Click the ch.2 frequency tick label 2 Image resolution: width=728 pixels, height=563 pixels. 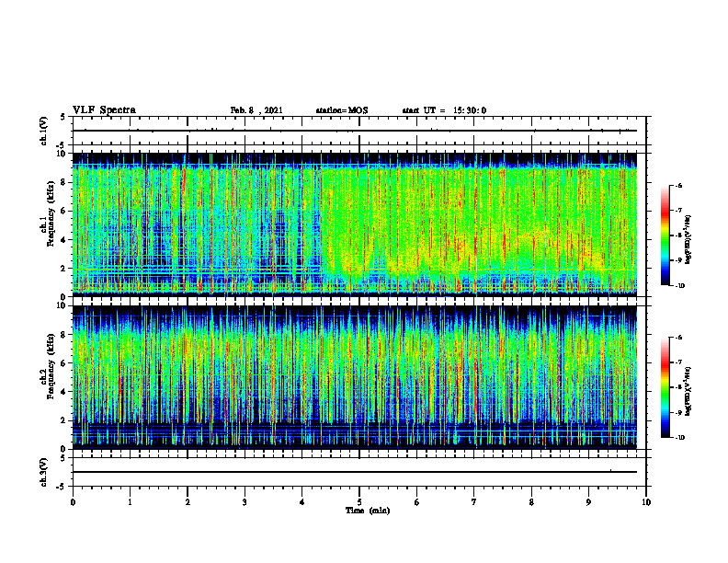63,420
